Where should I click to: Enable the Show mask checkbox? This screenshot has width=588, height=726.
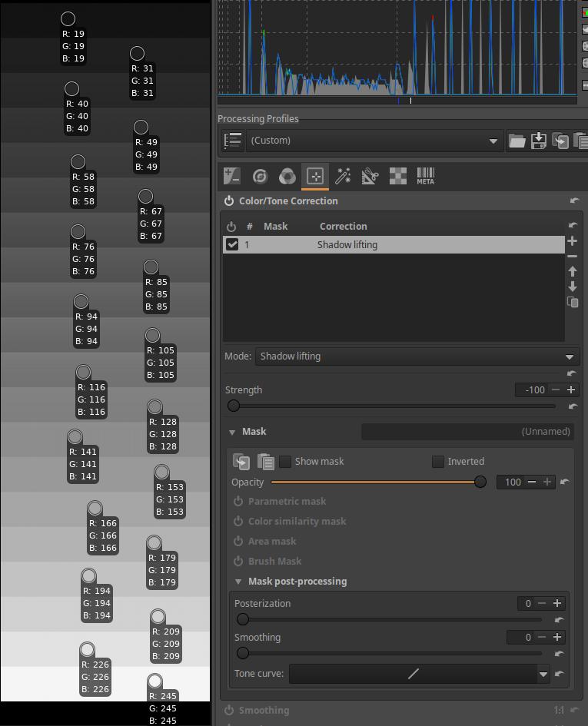[285, 462]
